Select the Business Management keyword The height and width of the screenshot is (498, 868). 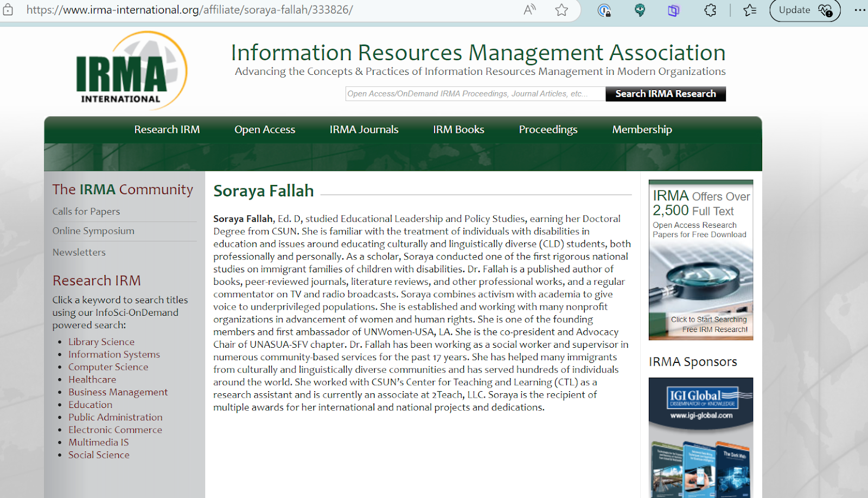[x=118, y=392]
